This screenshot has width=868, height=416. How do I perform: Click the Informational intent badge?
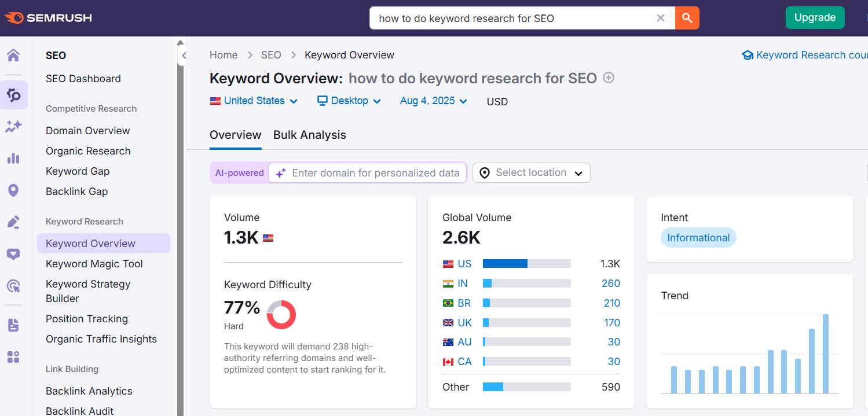click(698, 238)
